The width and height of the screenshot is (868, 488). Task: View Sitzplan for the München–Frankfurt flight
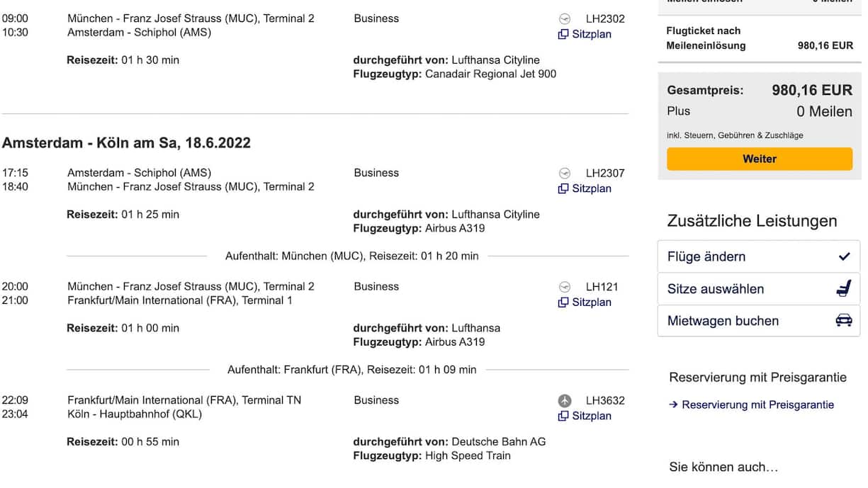(592, 302)
